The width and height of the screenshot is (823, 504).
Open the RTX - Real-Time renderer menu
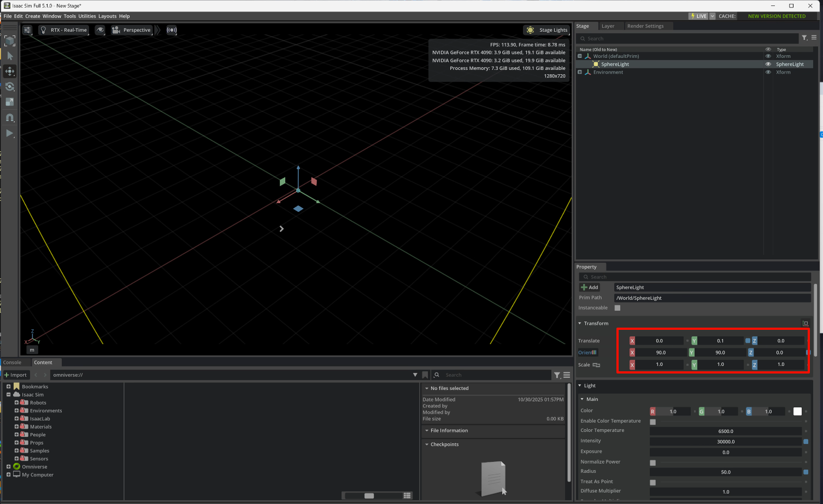(x=63, y=30)
